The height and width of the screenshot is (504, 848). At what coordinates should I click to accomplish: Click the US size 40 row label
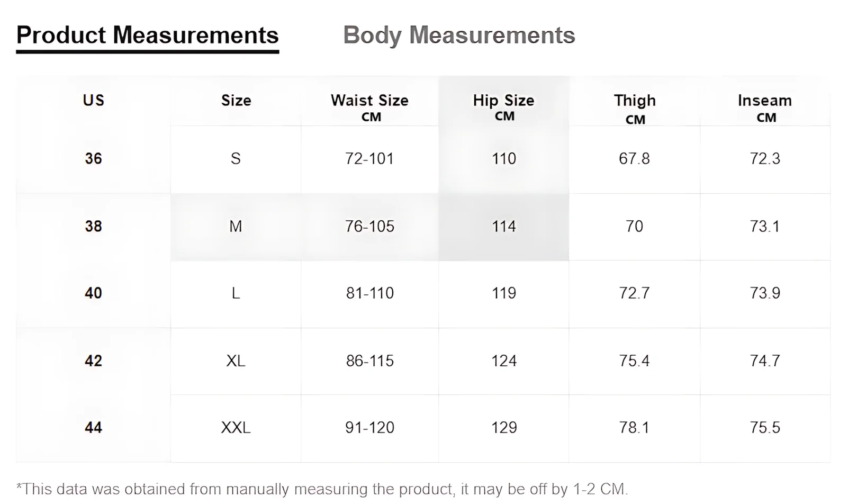coord(94,293)
